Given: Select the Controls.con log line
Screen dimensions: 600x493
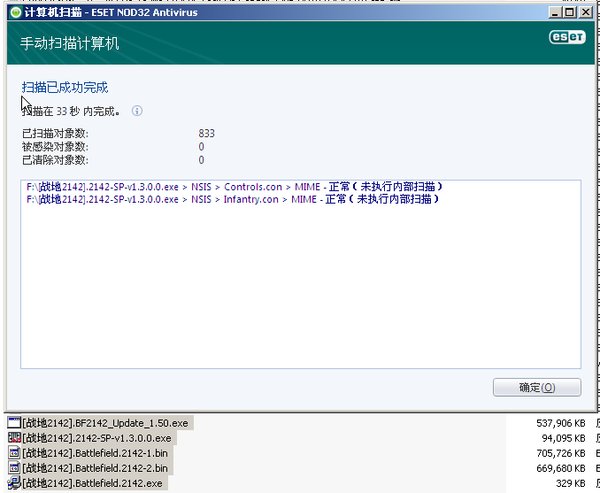Looking at the screenshot, I should [234, 187].
